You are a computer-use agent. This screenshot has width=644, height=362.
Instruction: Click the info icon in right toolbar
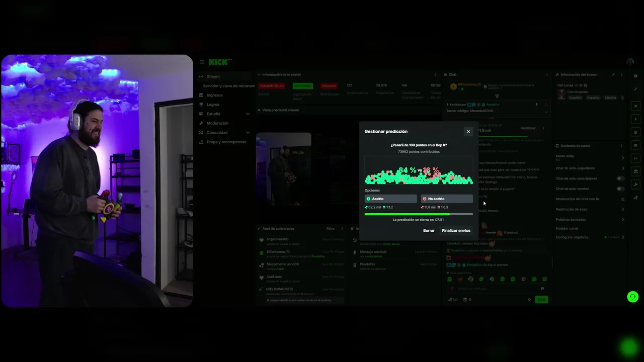pos(635,76)
